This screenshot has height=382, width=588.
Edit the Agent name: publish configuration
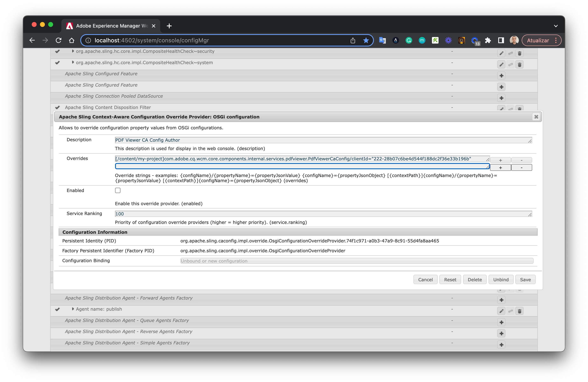point(501,311)
